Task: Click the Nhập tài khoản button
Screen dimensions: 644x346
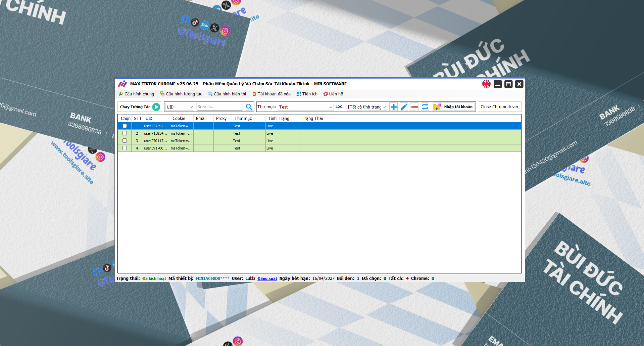Action: pyautogui.click(x=454, y=107)
